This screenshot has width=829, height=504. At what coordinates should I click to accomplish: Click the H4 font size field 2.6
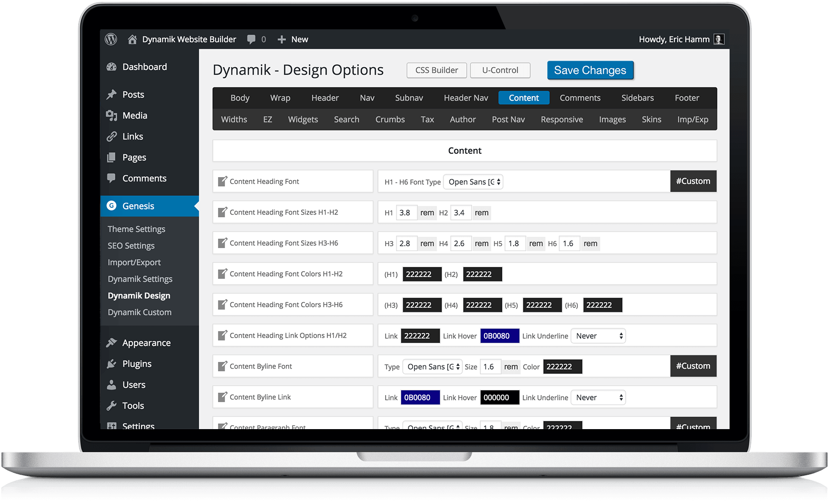click(x=461, y=243)
